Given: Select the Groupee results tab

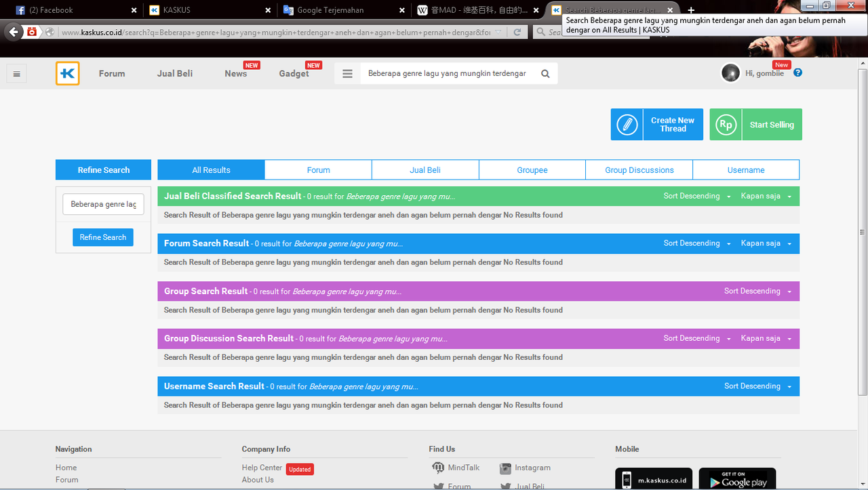Looking at the screenshot, I should tap(532, 170).
